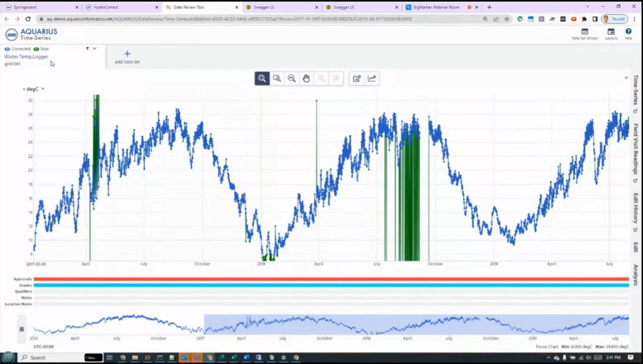Click the blue Grades bar
The width and height of the screenshot is (643, 364).
(x=331, y=285)
